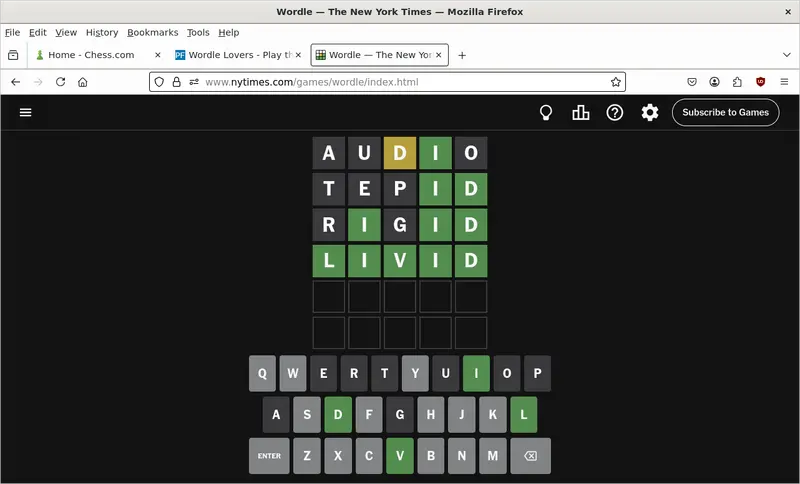The height and width of the screenshot is (484, 800).
Task: View site security padlock info
Action: [177, 82]
